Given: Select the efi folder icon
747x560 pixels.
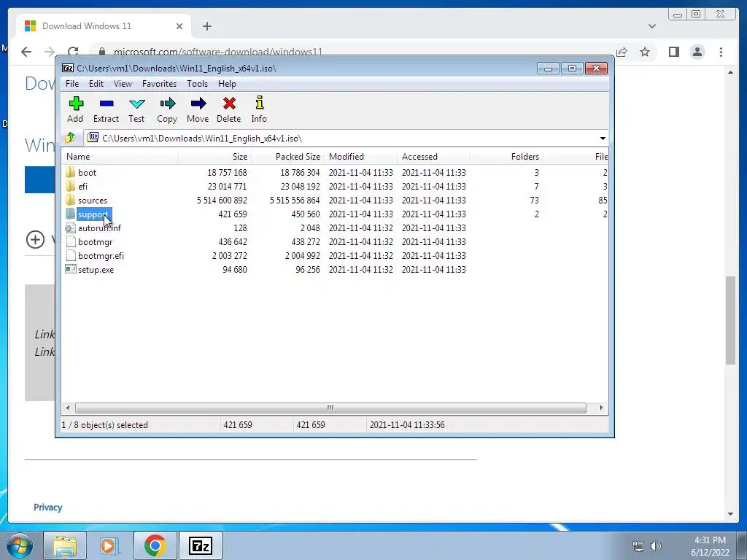Looking at the screenshot, I should (x=71, y=186).
